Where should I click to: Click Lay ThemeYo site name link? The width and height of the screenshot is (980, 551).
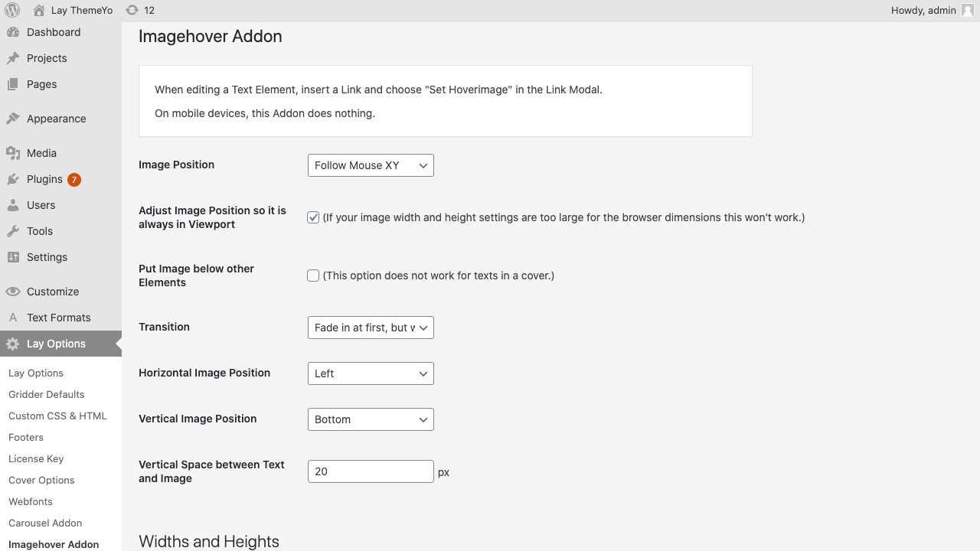click(x=82, y=11)
